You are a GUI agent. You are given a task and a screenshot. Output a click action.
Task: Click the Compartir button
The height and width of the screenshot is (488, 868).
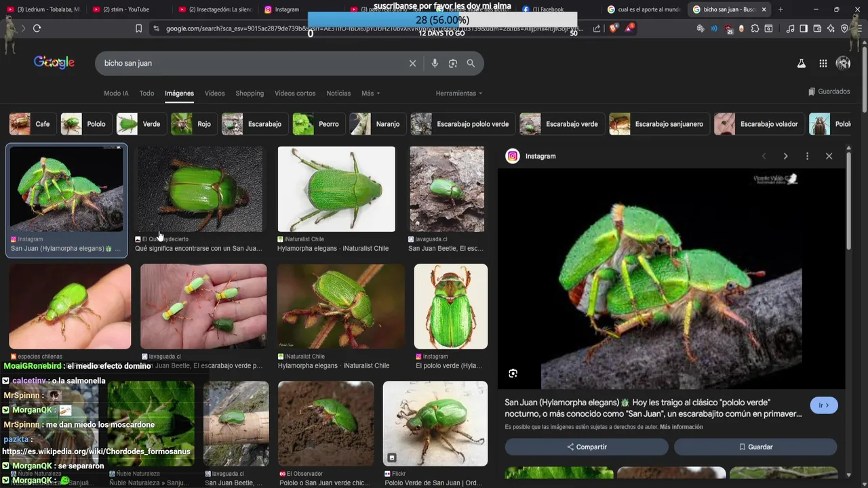click(587, 447)
